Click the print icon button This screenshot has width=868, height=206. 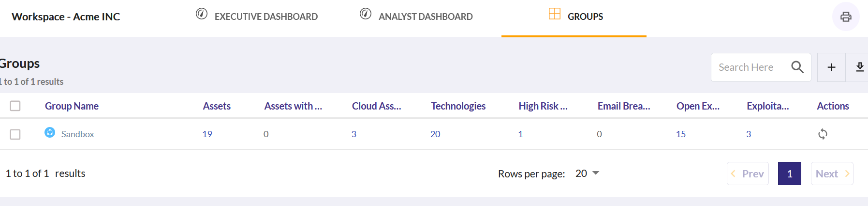pyautogui.click(x=846, y=16)
